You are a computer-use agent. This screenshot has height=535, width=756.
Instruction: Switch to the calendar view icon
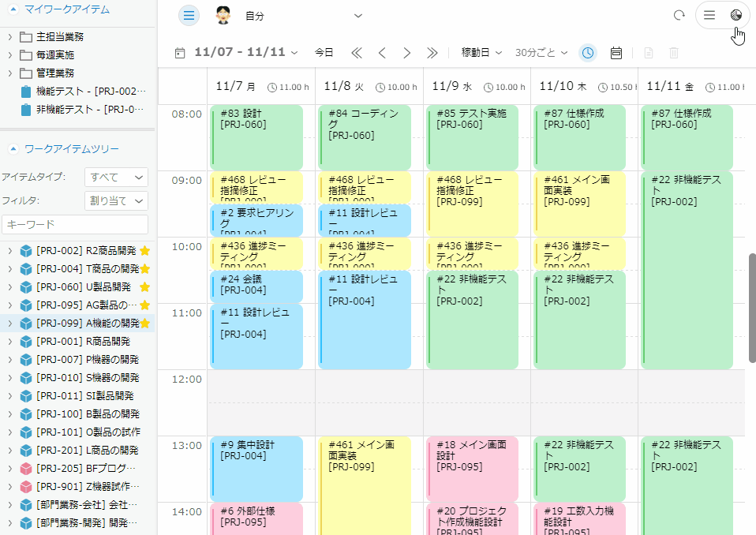tap(616, 53)
